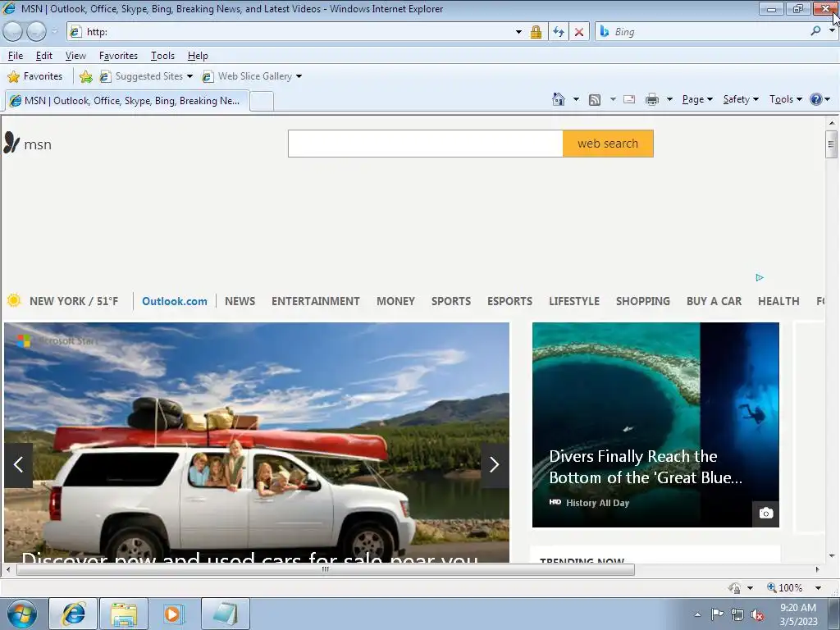Open the Tools command bar menu
840x630 pixels.
(x=785, y=99)
